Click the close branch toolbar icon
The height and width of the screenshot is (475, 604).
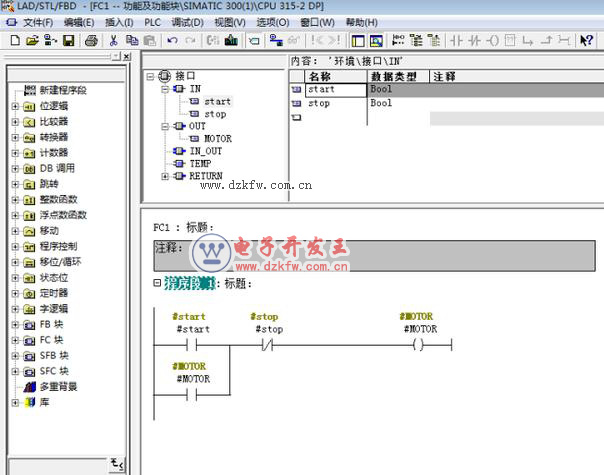click(546, 40)
